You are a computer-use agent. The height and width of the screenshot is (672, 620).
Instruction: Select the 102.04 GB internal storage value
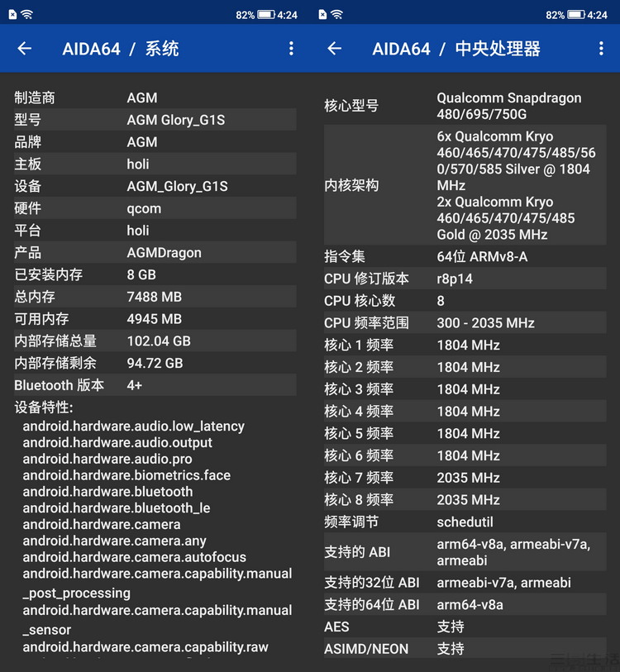click(x=159, y=341)
